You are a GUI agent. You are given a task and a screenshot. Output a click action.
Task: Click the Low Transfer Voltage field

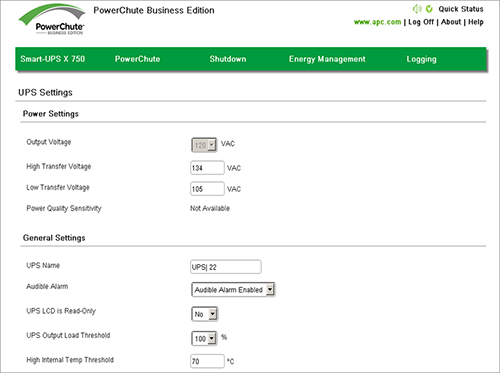pos(207,189)
